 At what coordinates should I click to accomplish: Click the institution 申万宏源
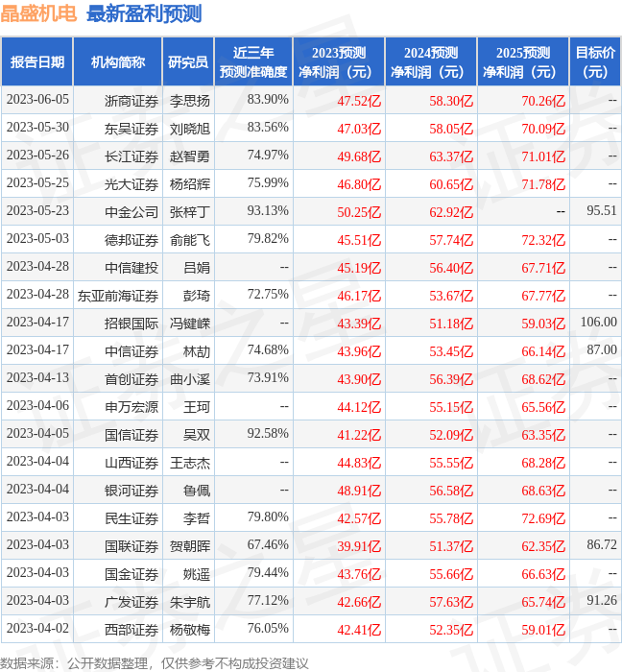pyautogui.click(x=132, y=408)
